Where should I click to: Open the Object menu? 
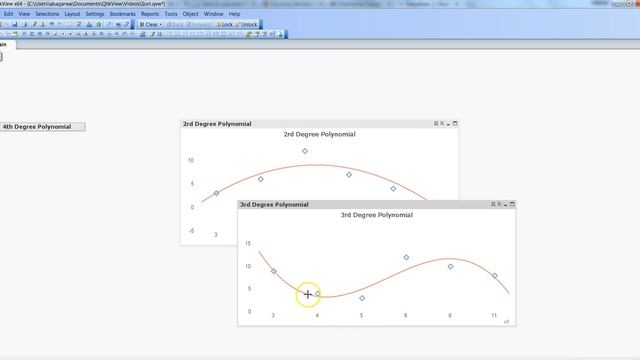[x=191, y=14]
